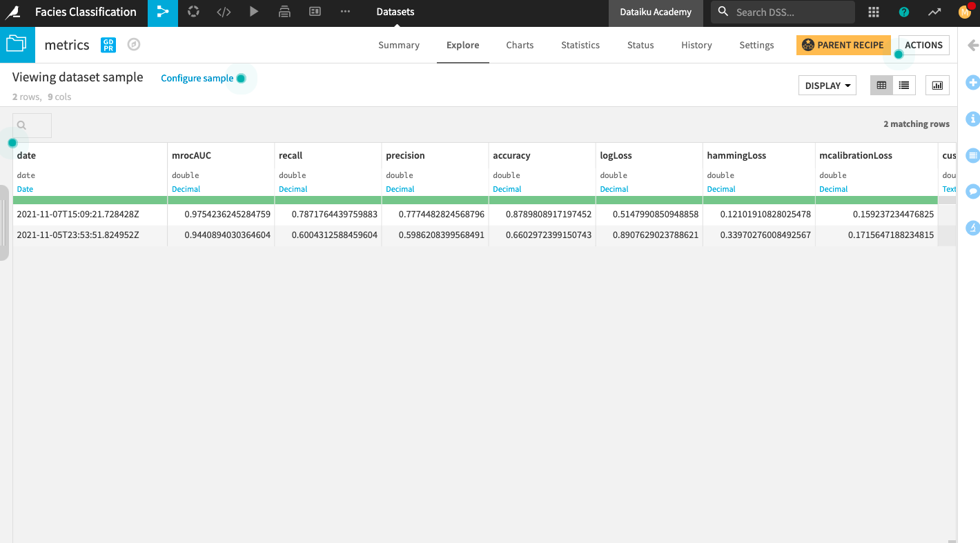Open the info details icon in sidebar

click(x=973, y=119)
